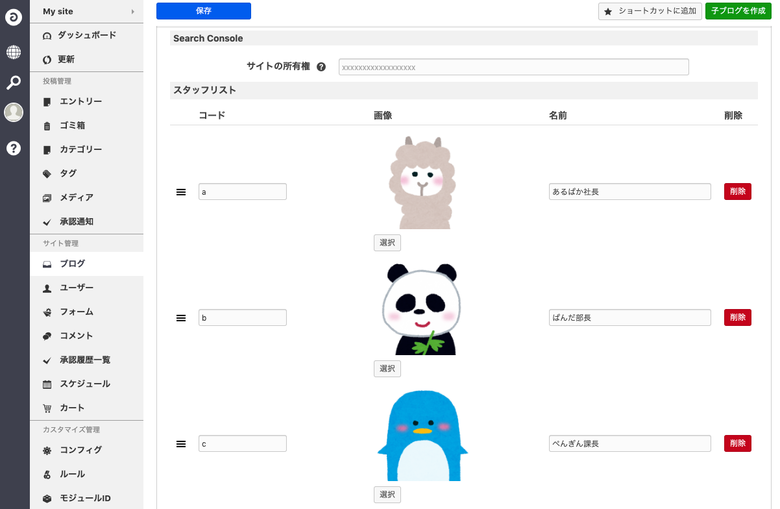Click the drag handle for ぺんぎん課長 row
This screenshot has height=509, width=780.
(181, 444)
